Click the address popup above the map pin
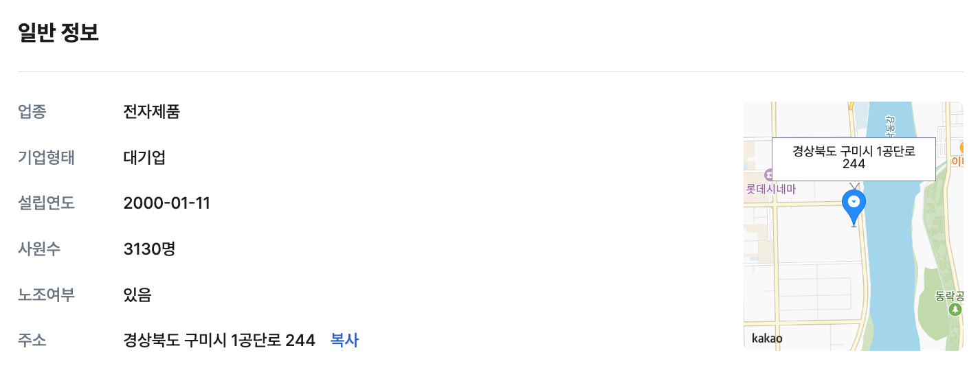 [x=853, y=158]
